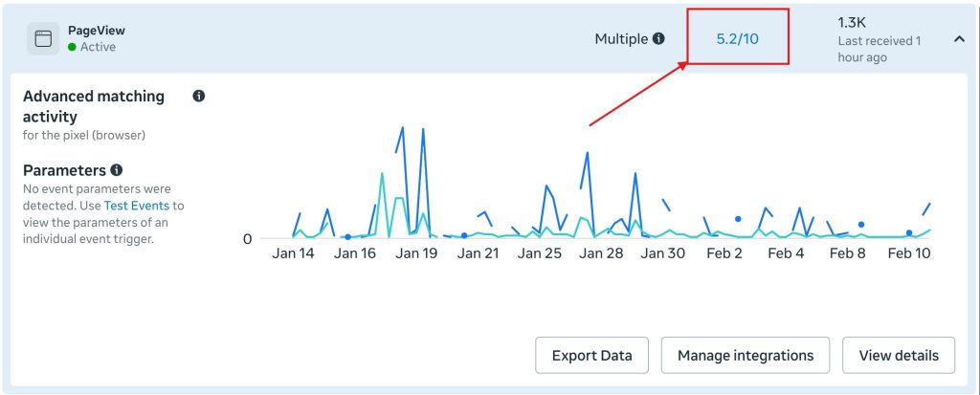Screen dimensions: 980x395
Task: Click the teal line peak near Jan 16
Action: [x=382, y=173]
